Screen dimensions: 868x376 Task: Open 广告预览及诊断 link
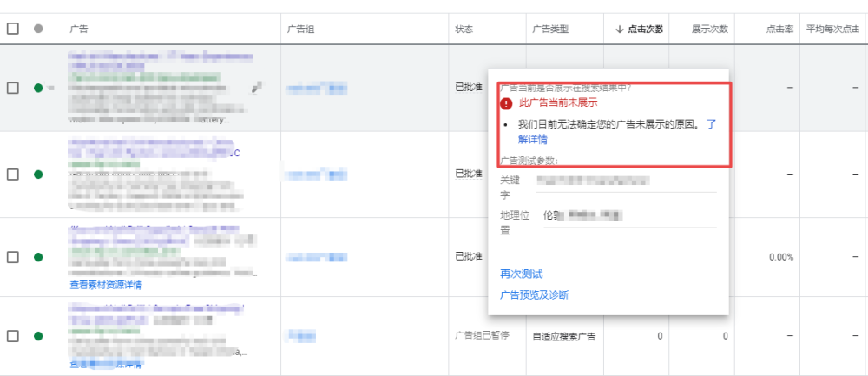click(534, 295)
